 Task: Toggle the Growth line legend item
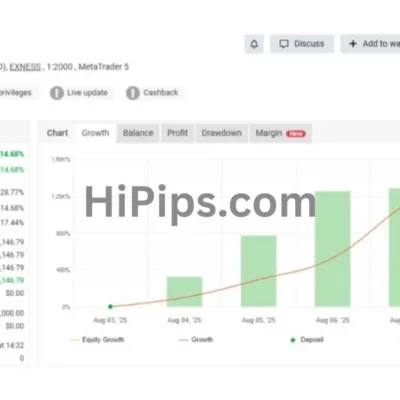(x=196, y=340)
